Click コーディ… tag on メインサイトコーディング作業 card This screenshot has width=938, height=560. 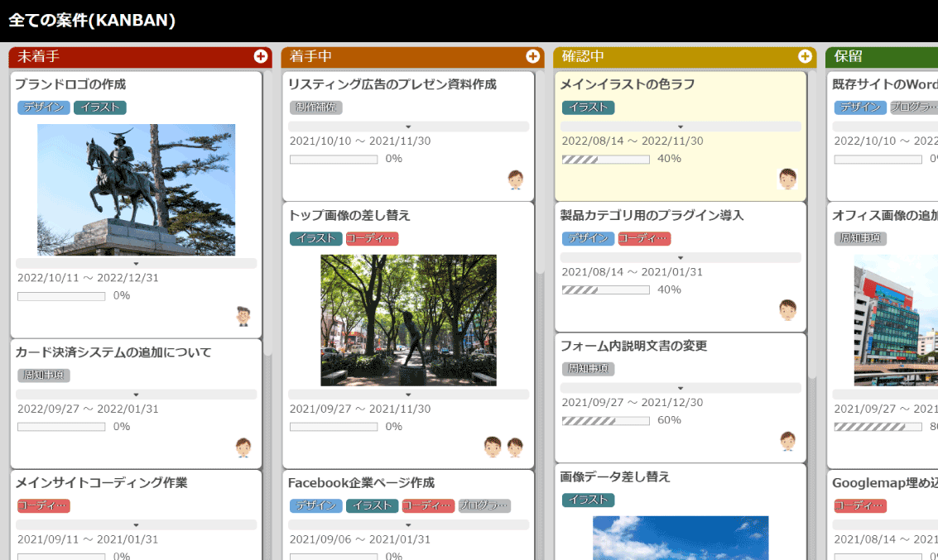[44, 505]
